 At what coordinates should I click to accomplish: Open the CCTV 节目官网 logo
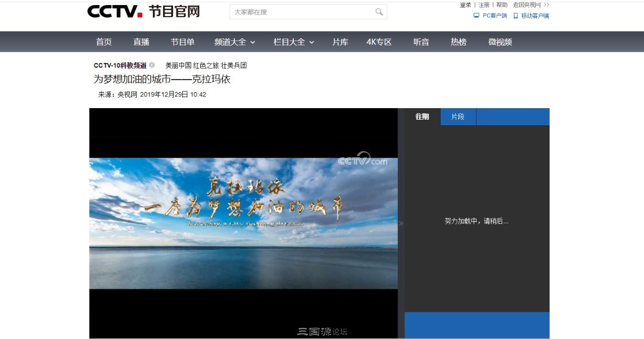143,11
